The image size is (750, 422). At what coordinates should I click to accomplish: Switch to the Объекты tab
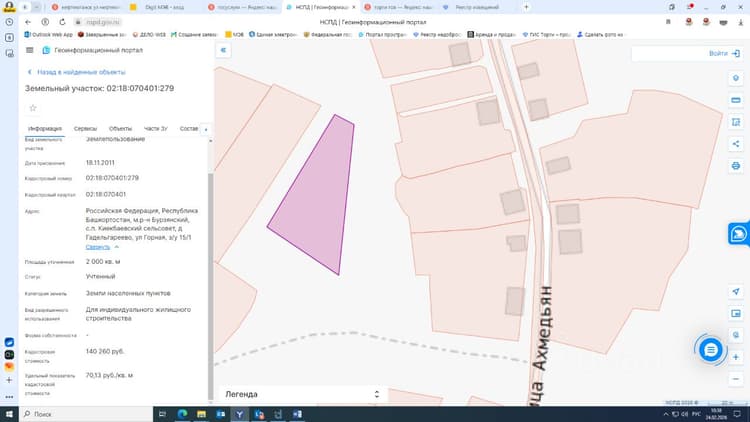click(x=120, y=129)
